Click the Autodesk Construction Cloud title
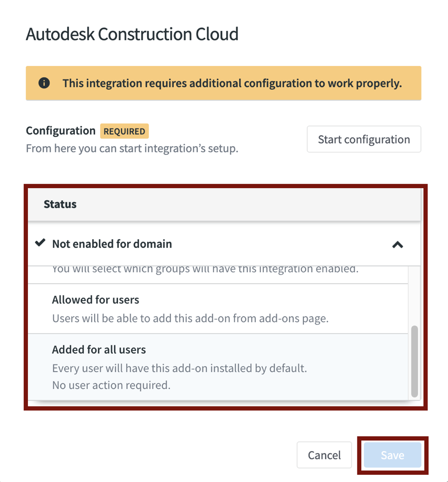448x482 pixels. (132, 34)
